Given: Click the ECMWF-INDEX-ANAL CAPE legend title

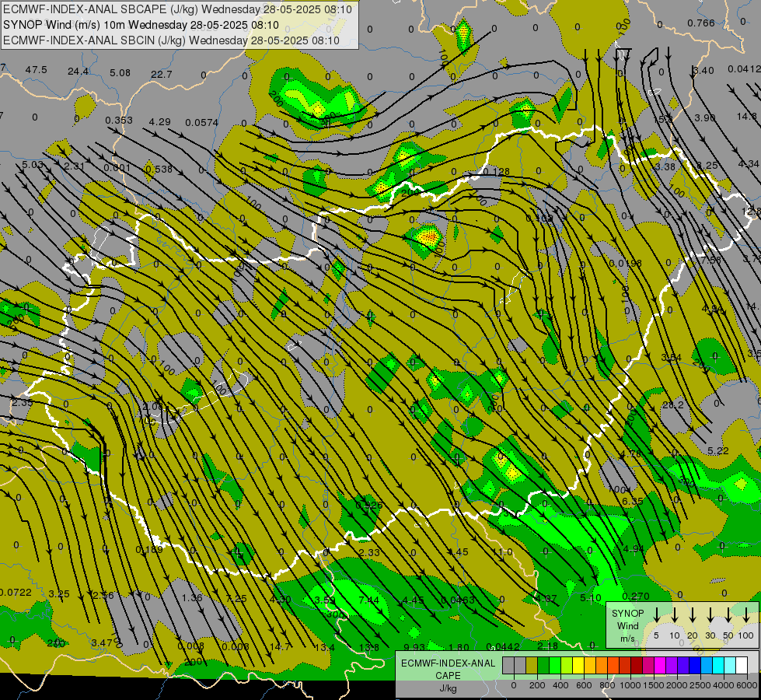Looking at the screenshot, I should [x=448, y=670].
